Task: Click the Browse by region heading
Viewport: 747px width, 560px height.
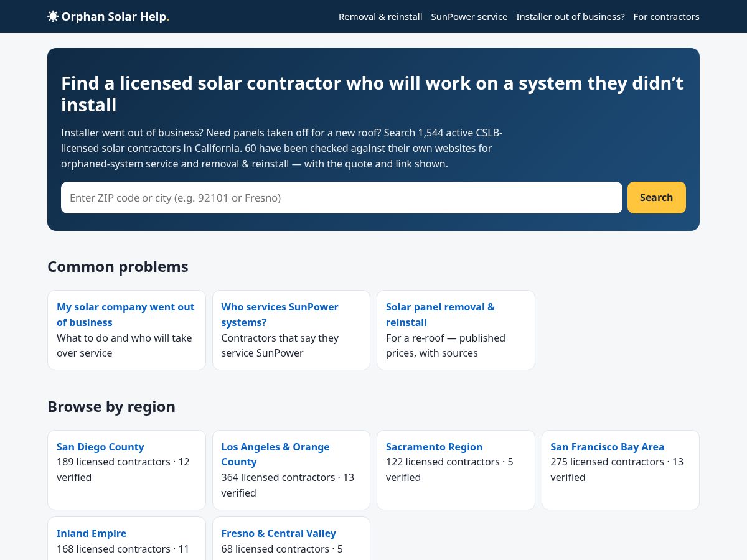Action: tap(111, 407)
